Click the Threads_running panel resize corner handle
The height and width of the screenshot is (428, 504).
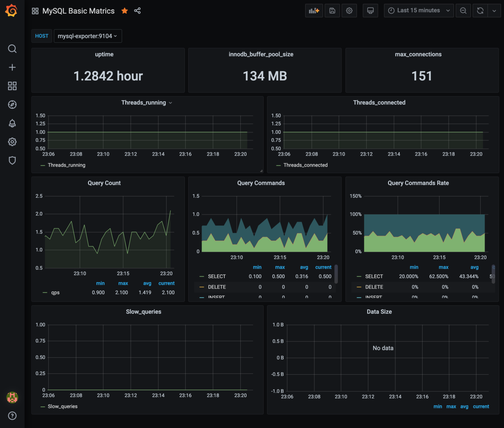pos(261,171)
